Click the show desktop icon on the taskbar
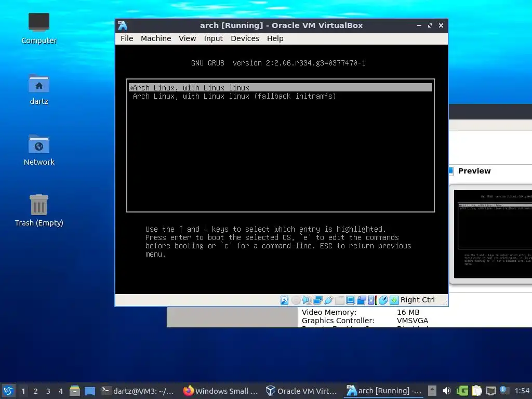The height and width of the screenshot is (399, 532). click(90, 391)
